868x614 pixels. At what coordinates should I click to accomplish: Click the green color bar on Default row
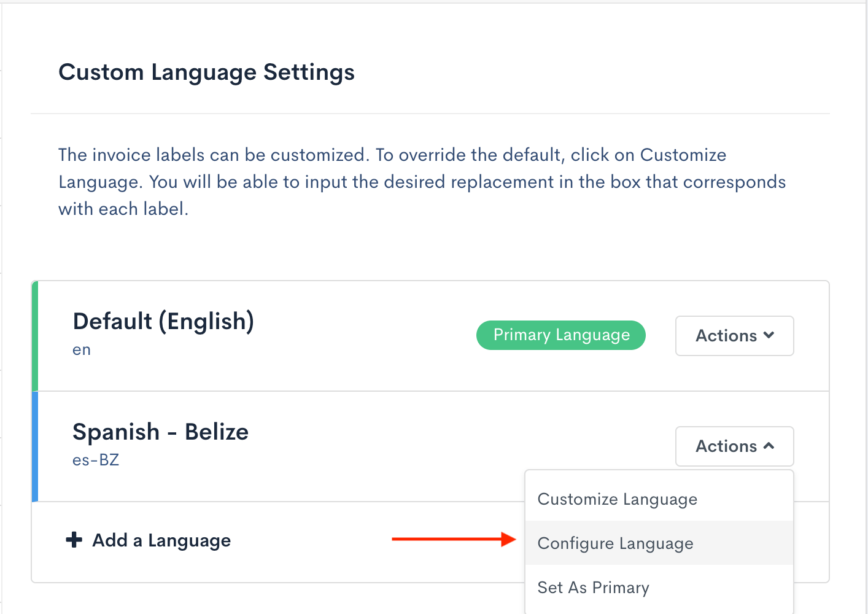[35, 336]
